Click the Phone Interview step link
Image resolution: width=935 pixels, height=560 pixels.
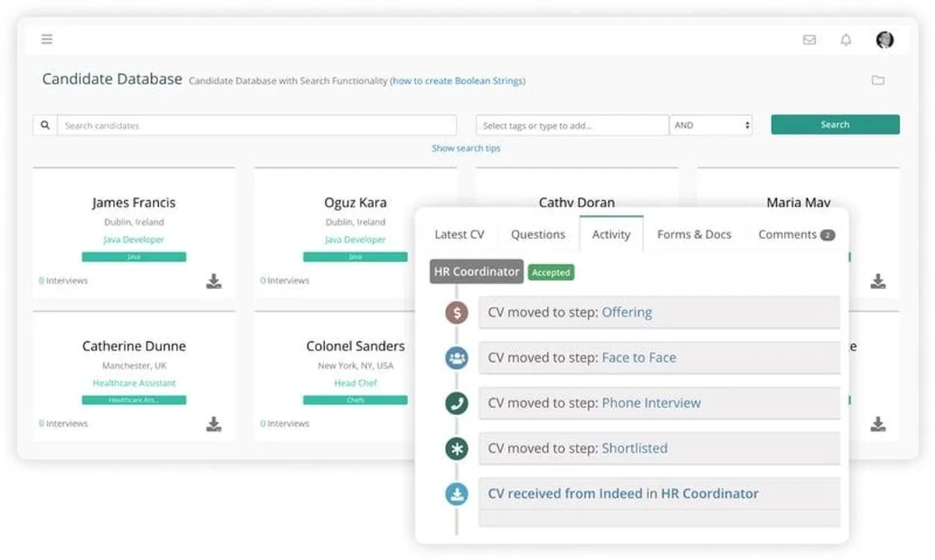click(x=651, y=403)
